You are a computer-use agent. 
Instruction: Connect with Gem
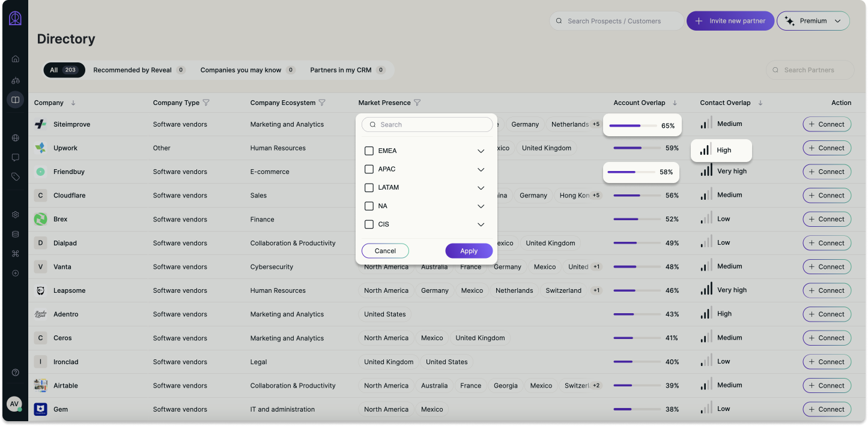(x=827, y=409)
